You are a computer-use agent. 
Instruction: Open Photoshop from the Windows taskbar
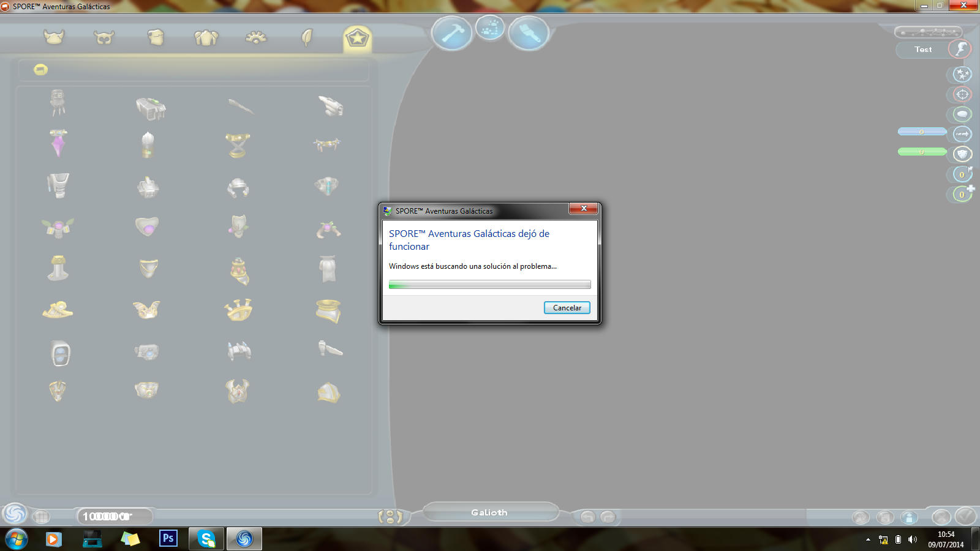click(x=168, y=539)
